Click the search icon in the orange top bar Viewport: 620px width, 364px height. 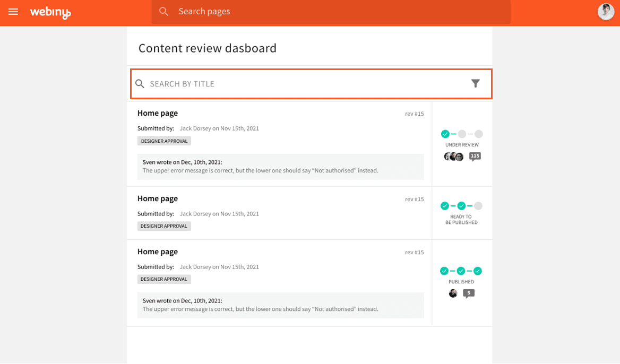[x=163, y=11]
